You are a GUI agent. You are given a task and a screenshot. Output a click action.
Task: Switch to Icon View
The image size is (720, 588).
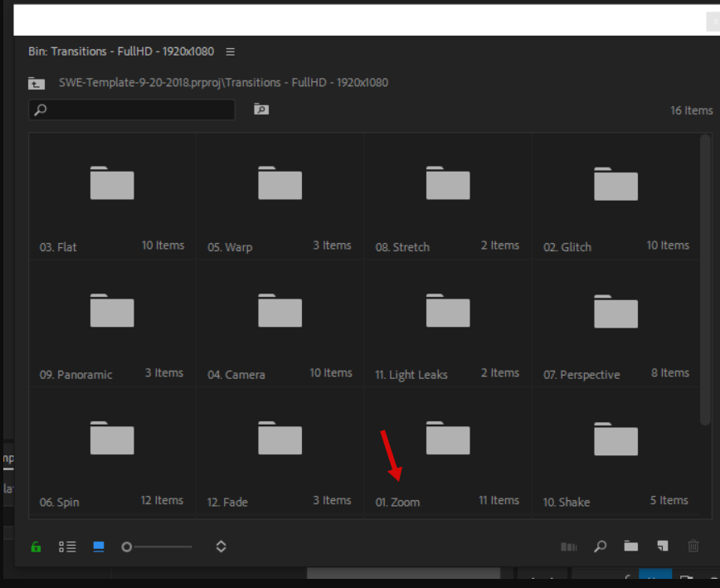pyautogui.click(x=99, y=547)
